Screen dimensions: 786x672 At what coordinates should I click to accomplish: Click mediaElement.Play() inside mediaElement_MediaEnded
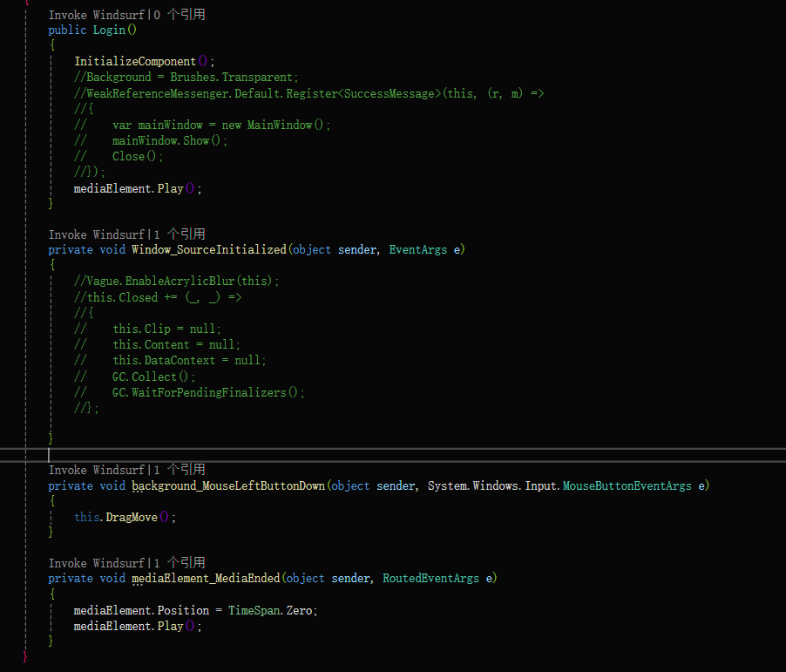tap(138, 627)
